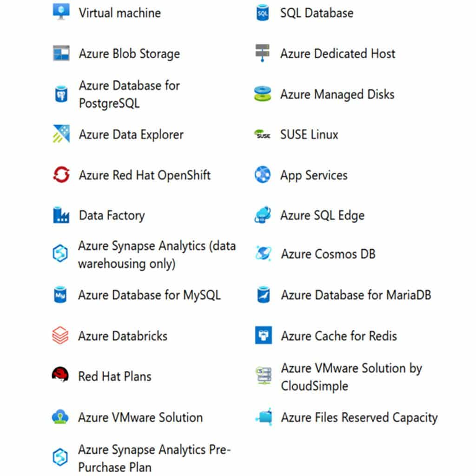Select the App Services globe icon

263,175
